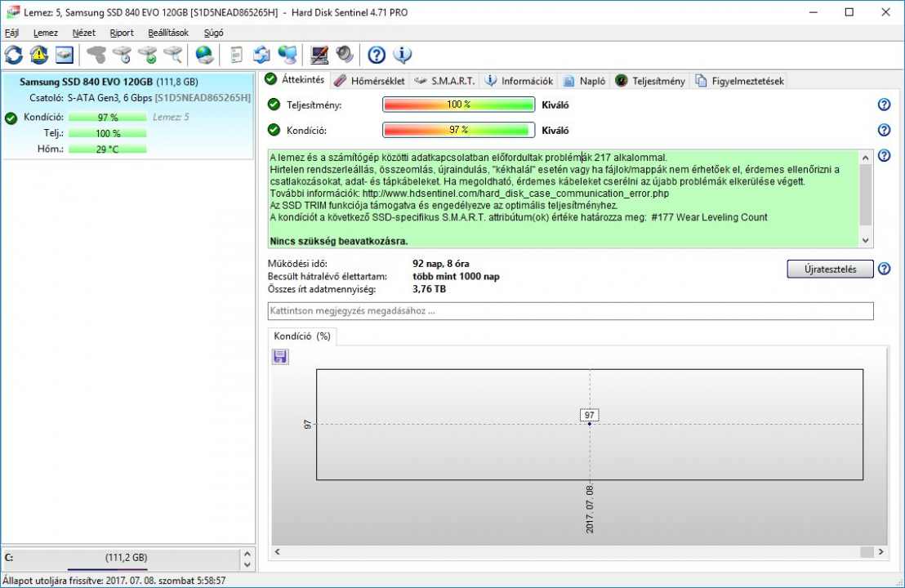The width and height of the screenshot is (905, 588).
Task: Select the C: (111,2 GB) partition row
Action: tap(121, 558)
